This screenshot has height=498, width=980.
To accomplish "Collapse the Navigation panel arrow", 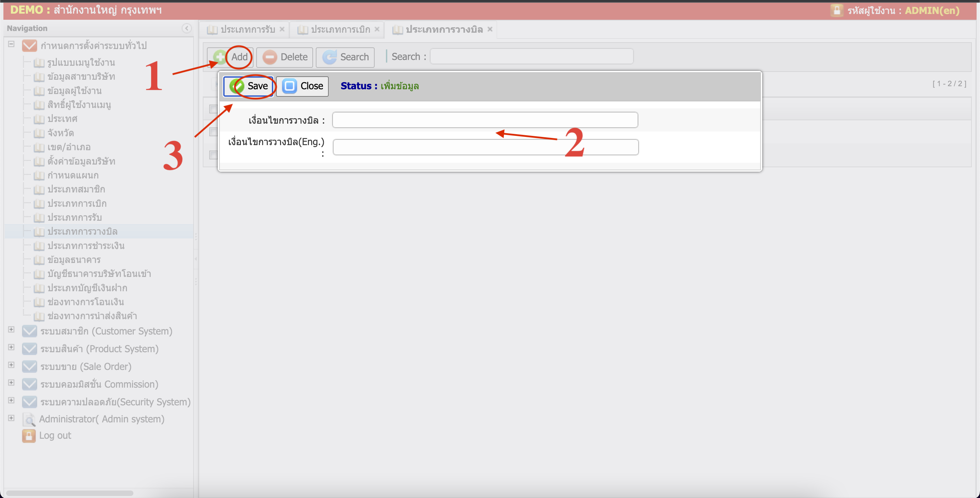I will (x=186, y=28).
